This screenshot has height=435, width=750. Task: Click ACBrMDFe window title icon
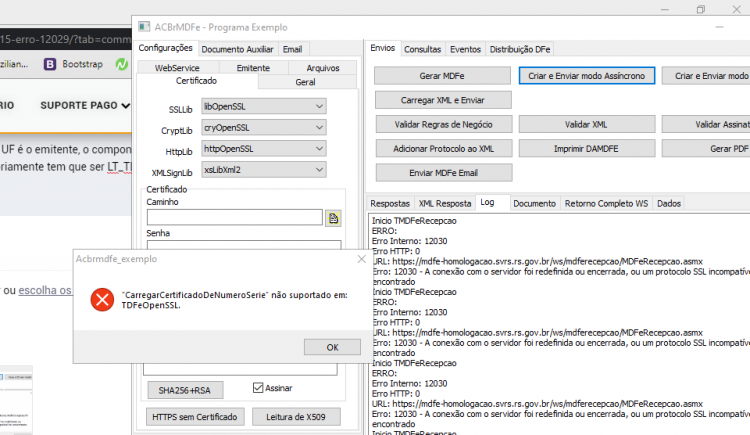click(x=143, y=27)
